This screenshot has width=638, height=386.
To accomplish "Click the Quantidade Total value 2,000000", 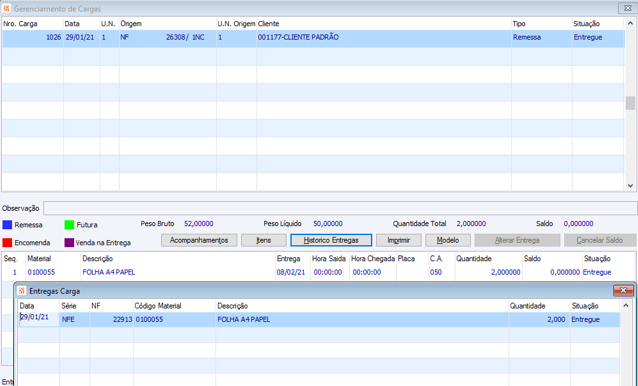I will pos(471,224).
